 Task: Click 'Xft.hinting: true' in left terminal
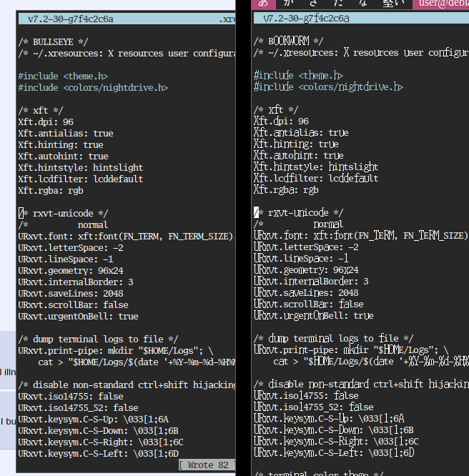coord(61,145)
